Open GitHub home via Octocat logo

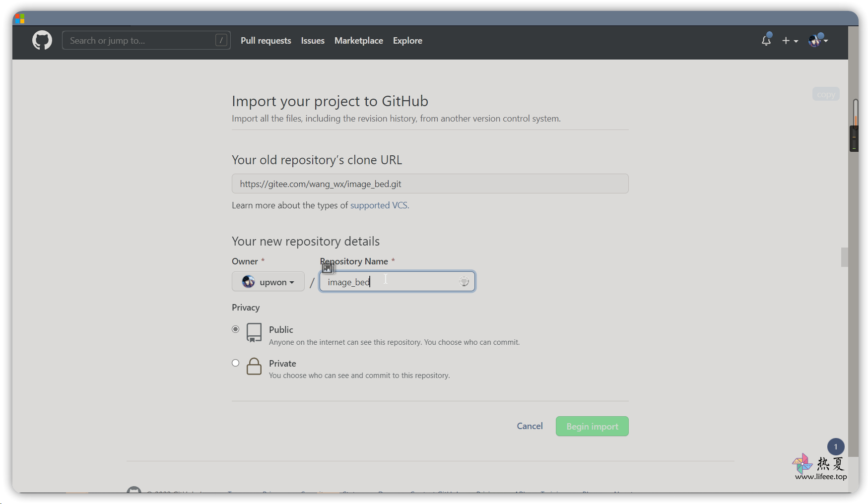[x=42, y=40]
